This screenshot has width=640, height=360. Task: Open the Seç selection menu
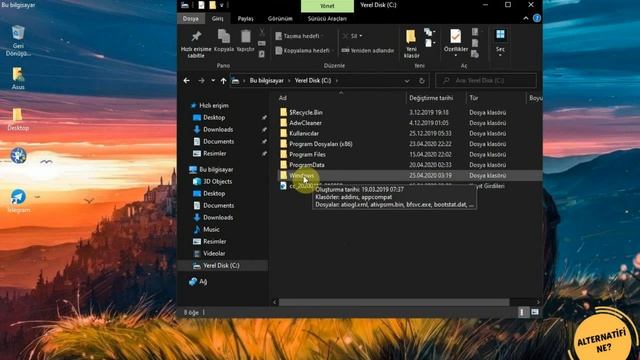pos(500,41)
